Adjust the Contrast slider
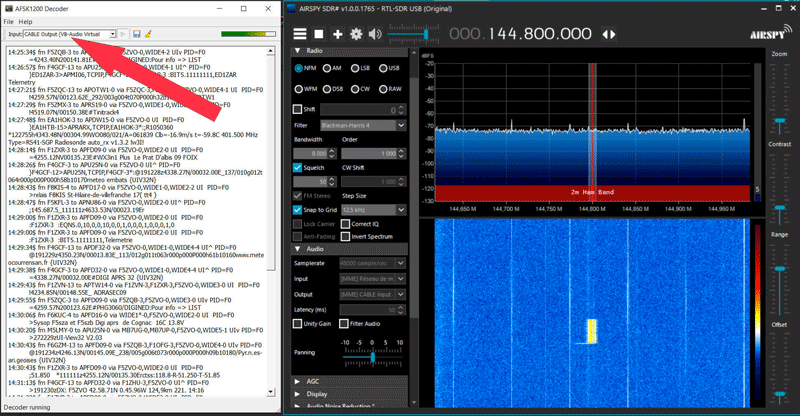 tap(780, 210)
